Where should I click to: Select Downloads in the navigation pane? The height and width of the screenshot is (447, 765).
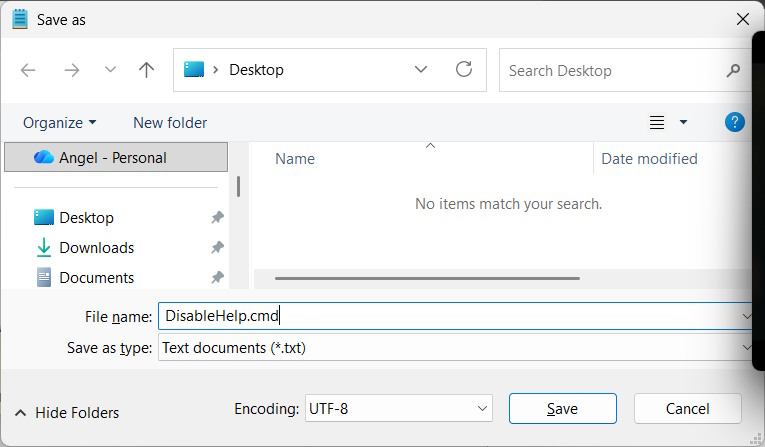click(97, 248)
